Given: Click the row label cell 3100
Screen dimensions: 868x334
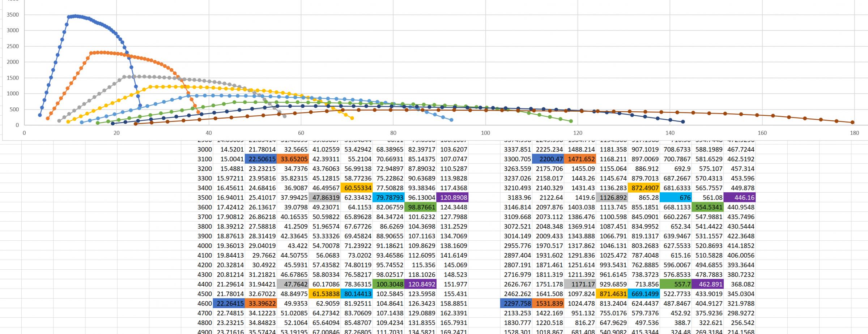Looking at the screenshot, I should click(197, 159).
